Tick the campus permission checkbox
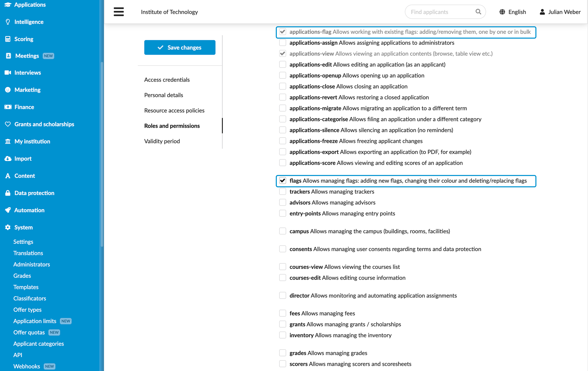The height and width of the screenshot is (371, 588). [x=282, y=231]
